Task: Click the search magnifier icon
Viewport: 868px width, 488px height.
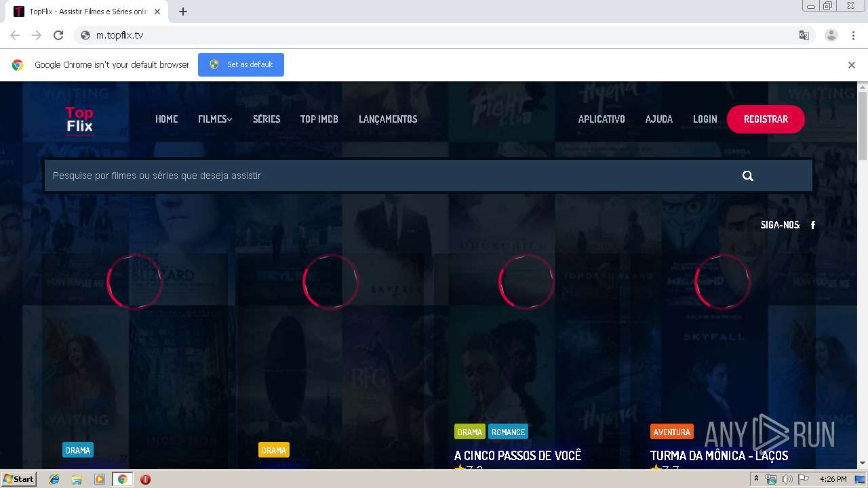Action: 748,176
